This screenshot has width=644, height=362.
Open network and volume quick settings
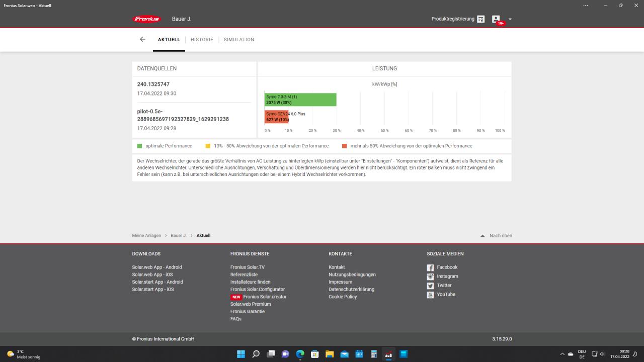(598, 354)
